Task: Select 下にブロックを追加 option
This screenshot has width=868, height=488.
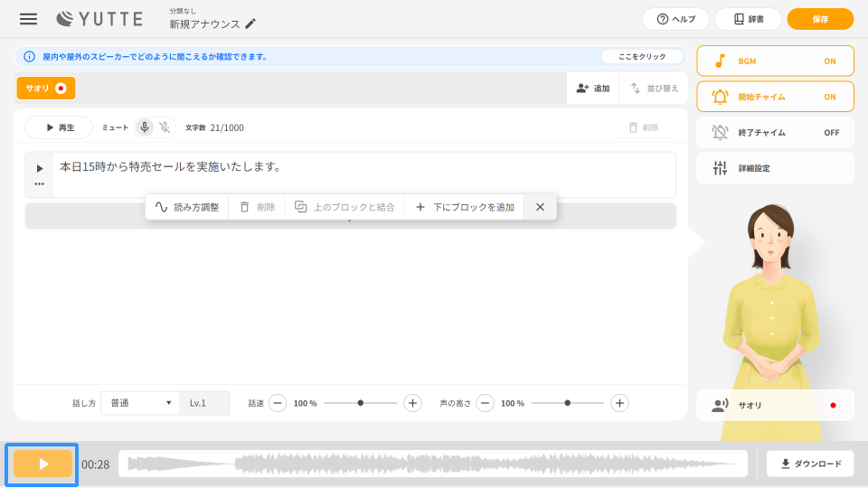Action: pyautogui.click(x=464, y=207)
